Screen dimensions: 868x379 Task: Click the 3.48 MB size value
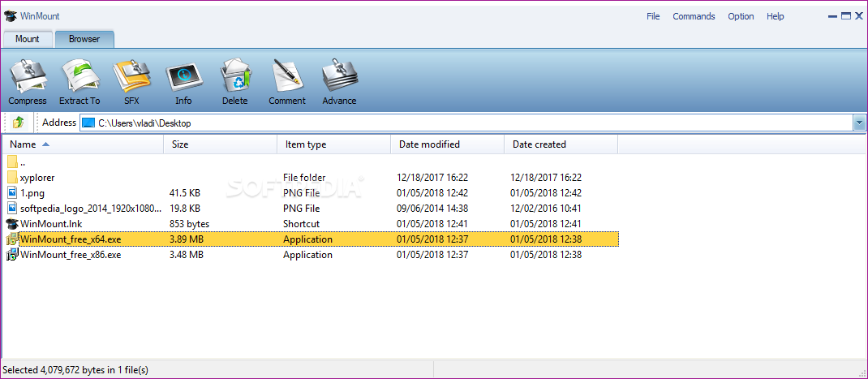(187, 255)
